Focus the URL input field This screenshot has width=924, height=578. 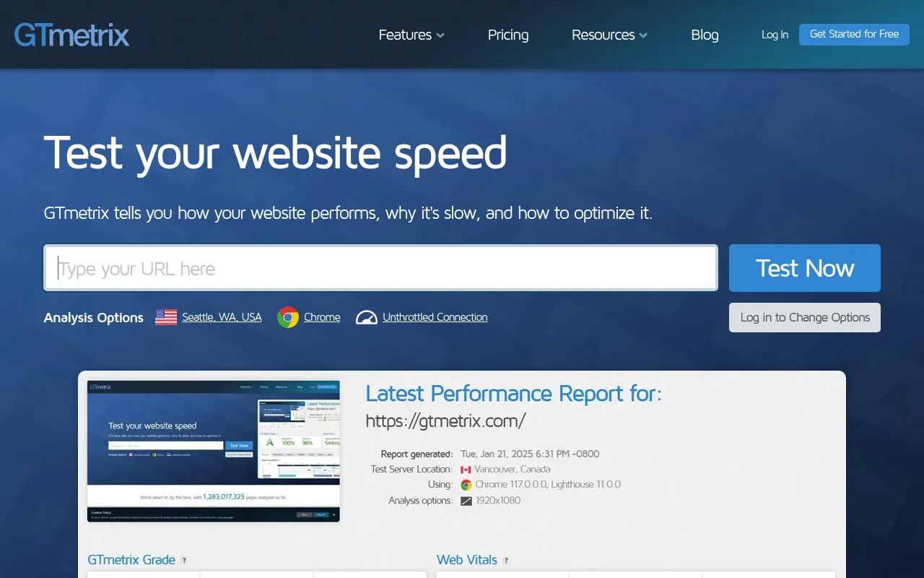point(380,268)
